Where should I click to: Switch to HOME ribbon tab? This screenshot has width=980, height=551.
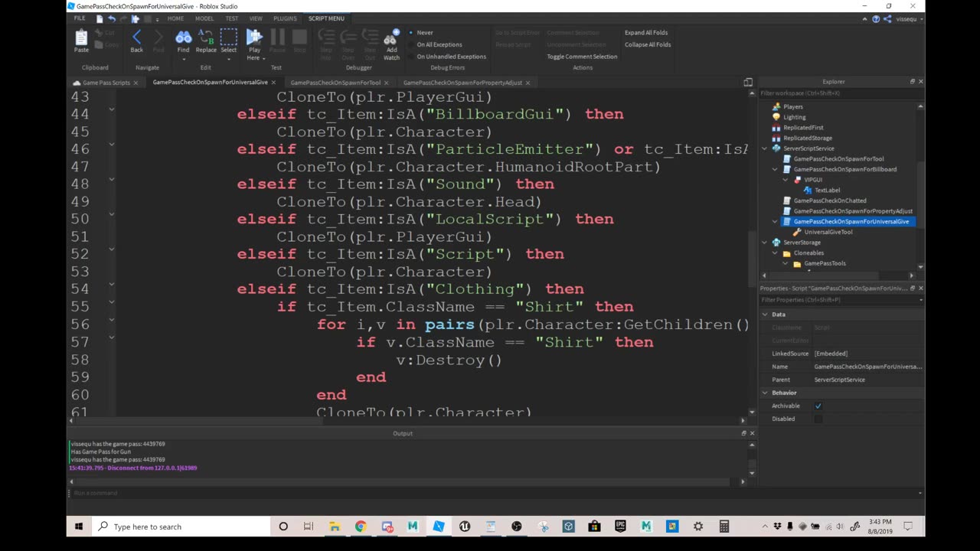[175, 18]
